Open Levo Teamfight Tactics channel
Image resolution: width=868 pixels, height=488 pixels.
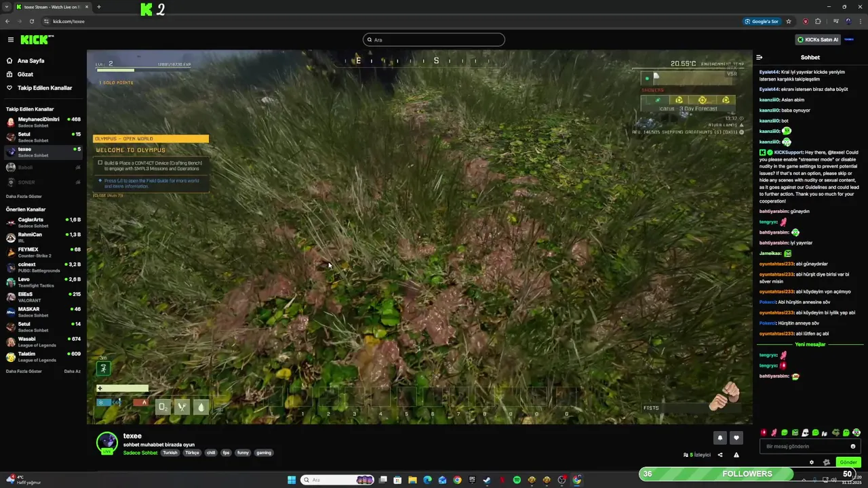(x=43, y=282)
